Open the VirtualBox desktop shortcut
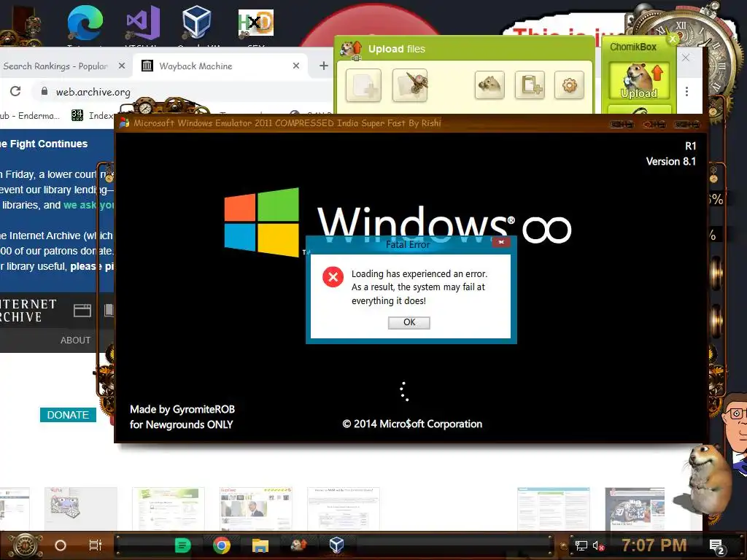The width and height of the screenshot is (747, 560). click(x=196, y=22)
